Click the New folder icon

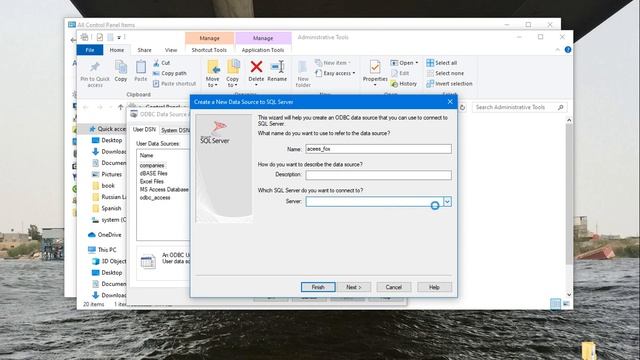(x=303, y=67)
